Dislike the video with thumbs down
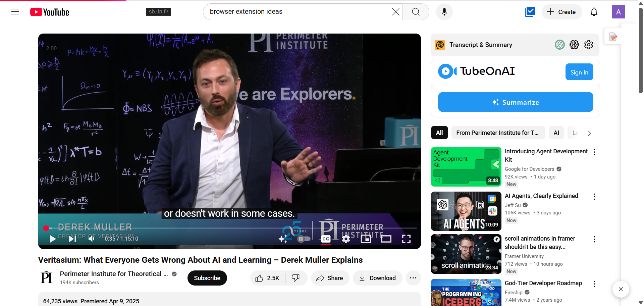 pyautogui.click(x=296, y=278)
